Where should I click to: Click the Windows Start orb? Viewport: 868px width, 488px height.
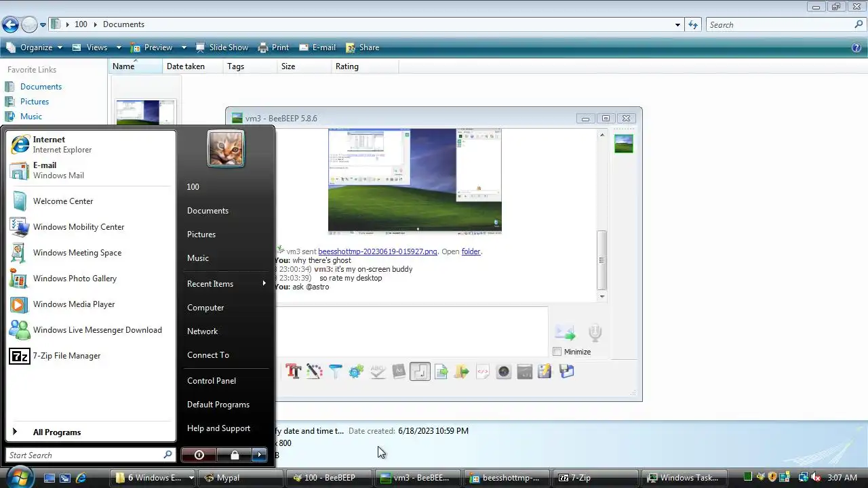pyautogui.click(x=19, y=476)
